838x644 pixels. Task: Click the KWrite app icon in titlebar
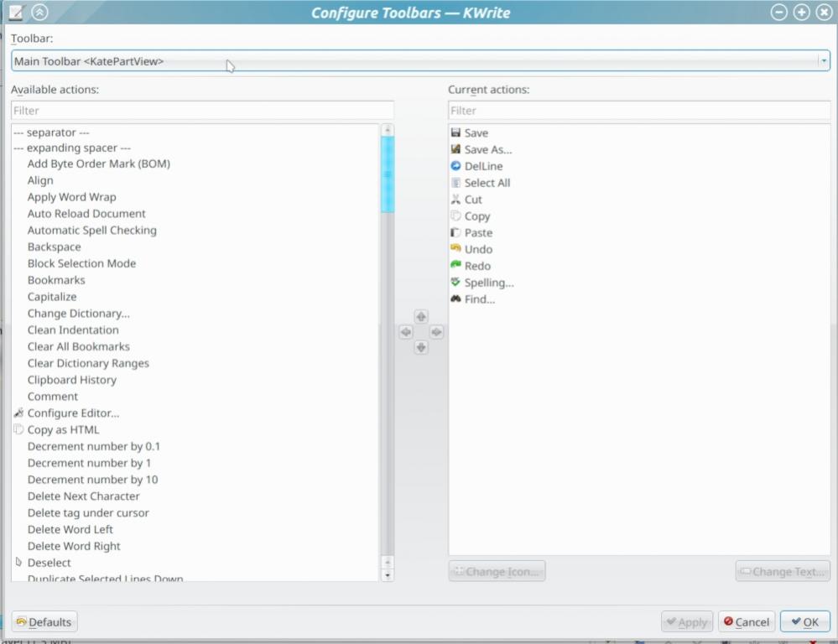click(x=15, y=12)
